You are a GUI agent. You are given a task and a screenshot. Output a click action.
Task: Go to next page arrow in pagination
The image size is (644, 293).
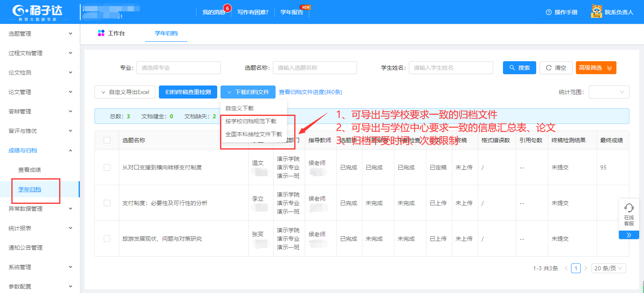pos(586,268)
